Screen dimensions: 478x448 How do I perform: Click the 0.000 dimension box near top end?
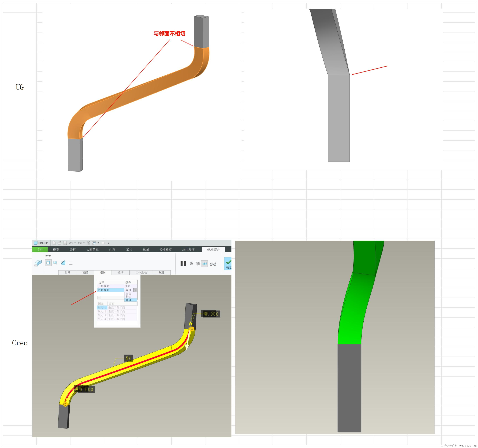pyautogui.click(x=211, y=314)
